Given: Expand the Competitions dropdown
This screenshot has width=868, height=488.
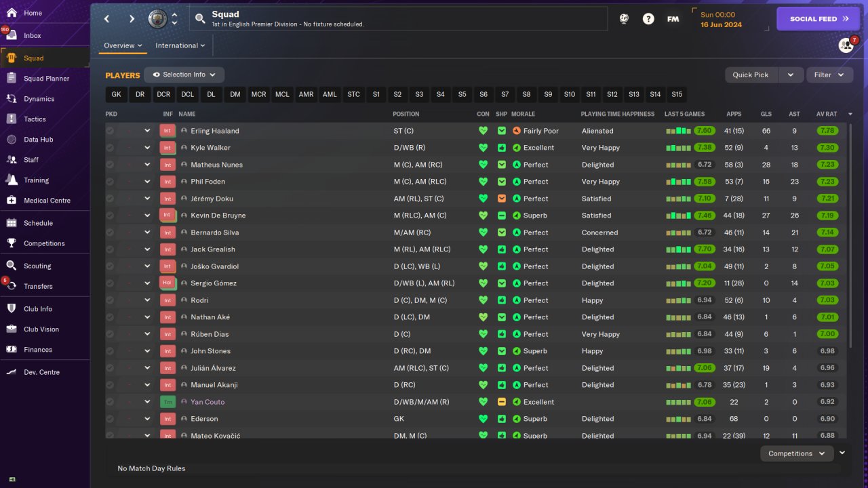Looking at the screenshot, I should [x=797, y=453].
